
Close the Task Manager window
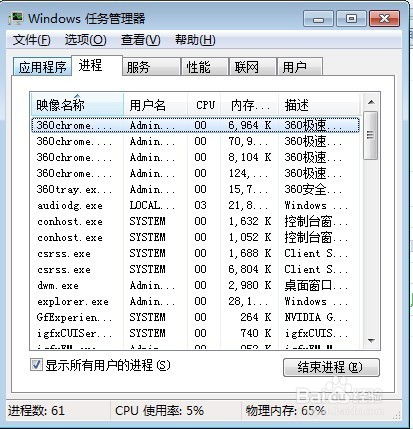pos(384,19)
